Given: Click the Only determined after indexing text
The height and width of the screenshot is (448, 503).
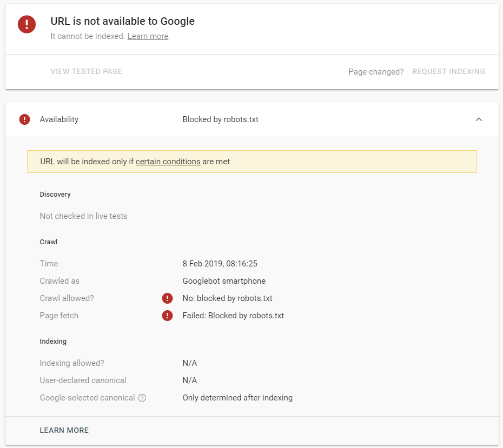Looking at the screenshot, I should pos(237,398).
